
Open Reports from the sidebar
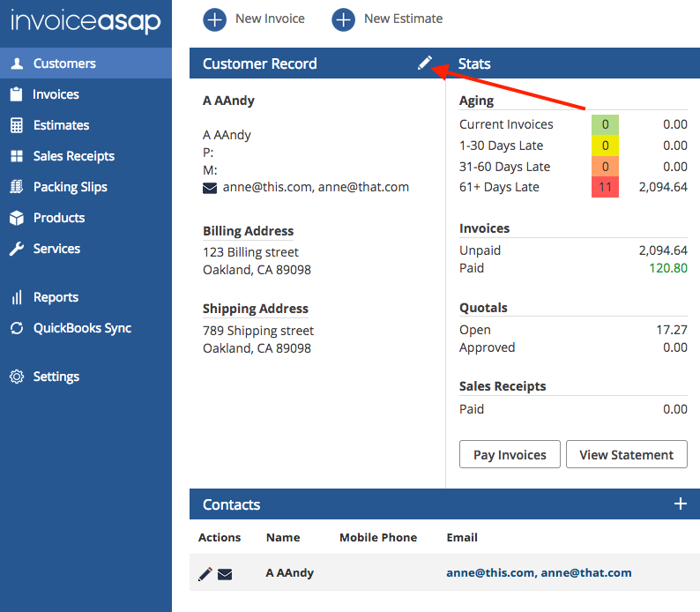coord(56,297)
